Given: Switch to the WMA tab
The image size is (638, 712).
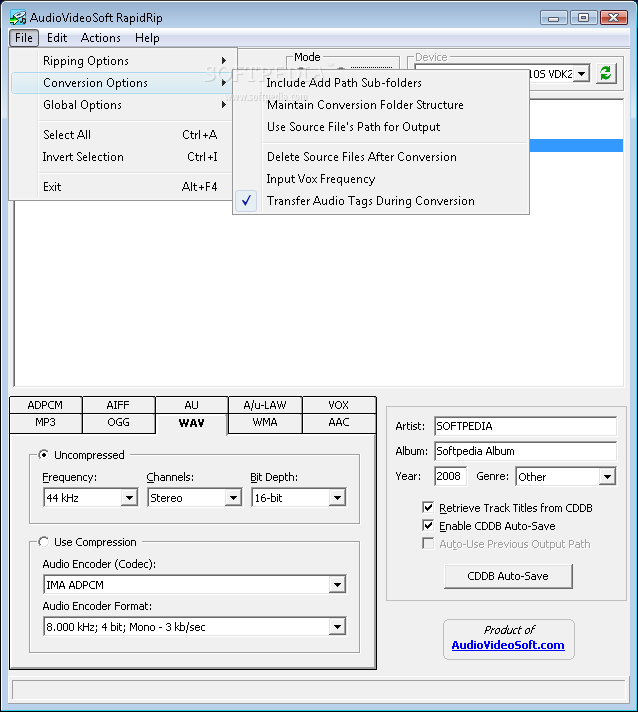Looking at the screenshot, I should point(265,422).
